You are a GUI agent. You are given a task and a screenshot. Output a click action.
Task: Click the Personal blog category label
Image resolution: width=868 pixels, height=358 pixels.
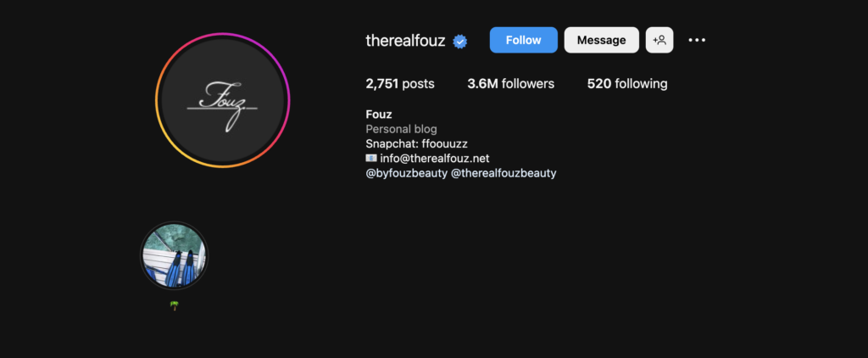click(x=401, y=129)
